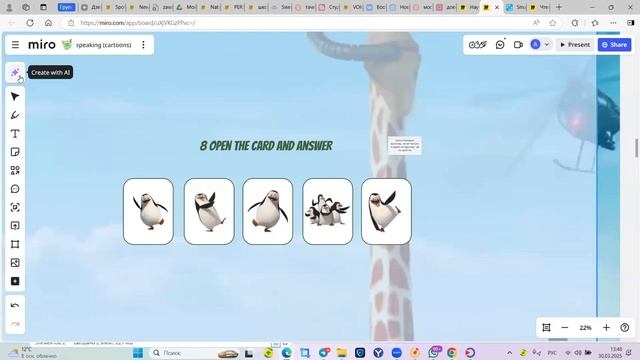Switch to the PER browser tab
This screenshot has width=640, height=360.
(x=234, y=7)
